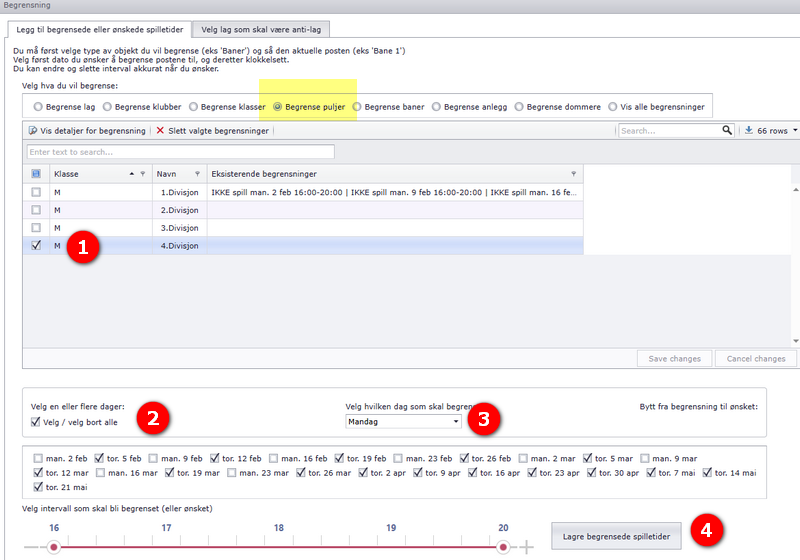
Task: Select the Begrense baner radio button
Action: pyautogui.click(x=357, y=107)
